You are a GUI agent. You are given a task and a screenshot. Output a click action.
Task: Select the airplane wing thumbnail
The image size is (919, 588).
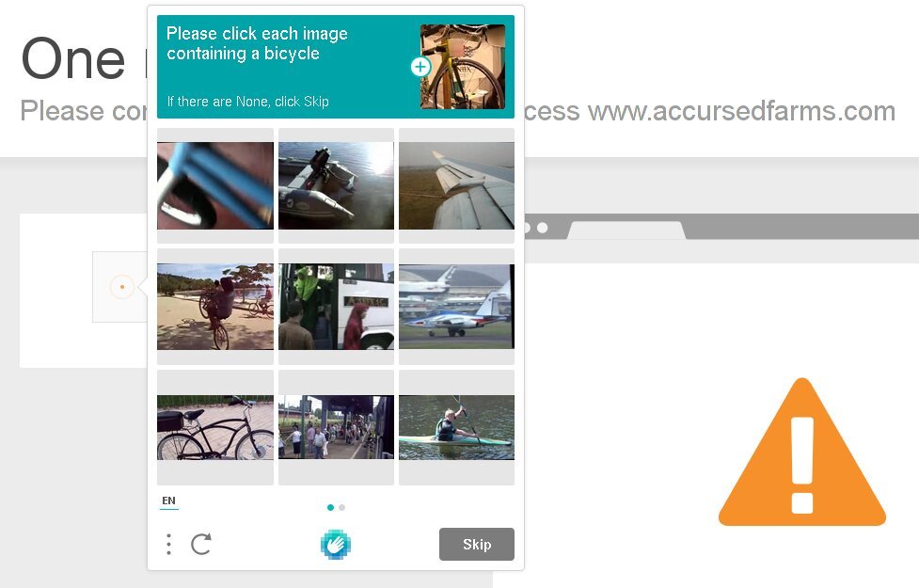coord(456,185)
